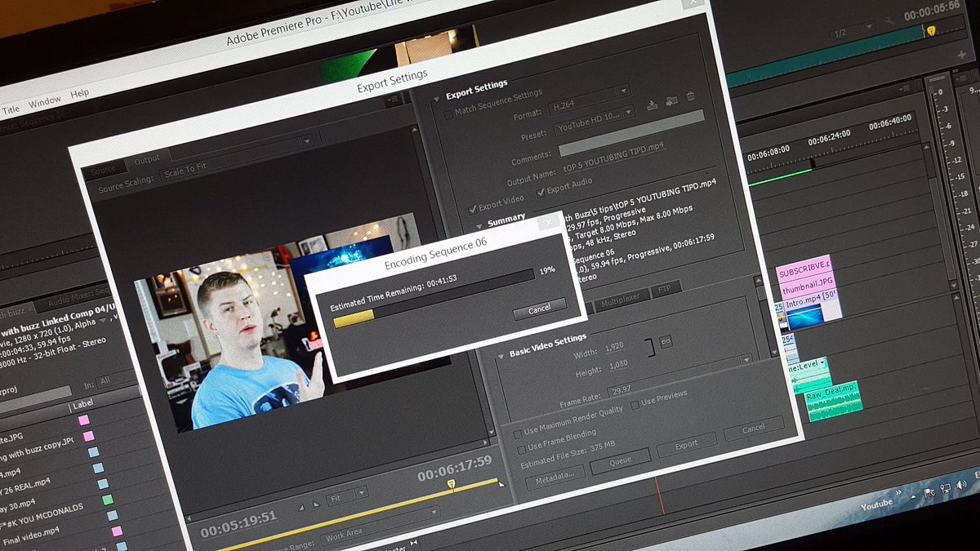The width and height of the screenshot is (980, 551).
Task: Click the Height value 1,080
Action: coord(618,365)
